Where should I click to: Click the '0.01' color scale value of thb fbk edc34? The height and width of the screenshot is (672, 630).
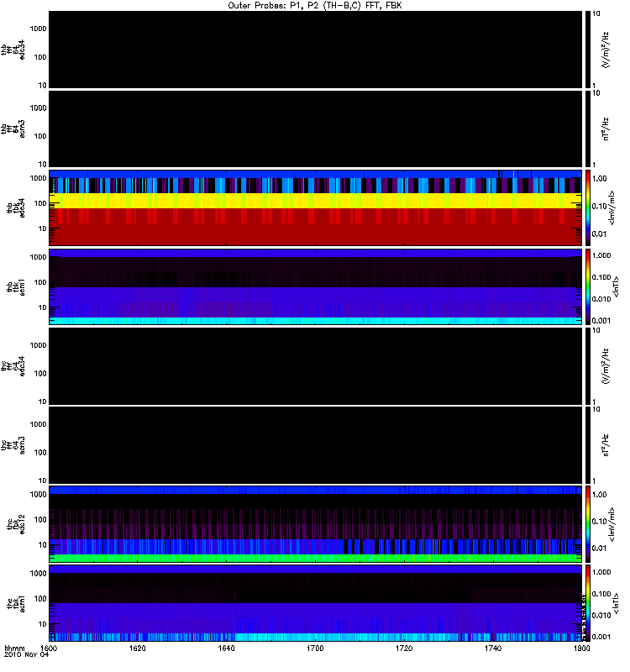tap(599, 234)
